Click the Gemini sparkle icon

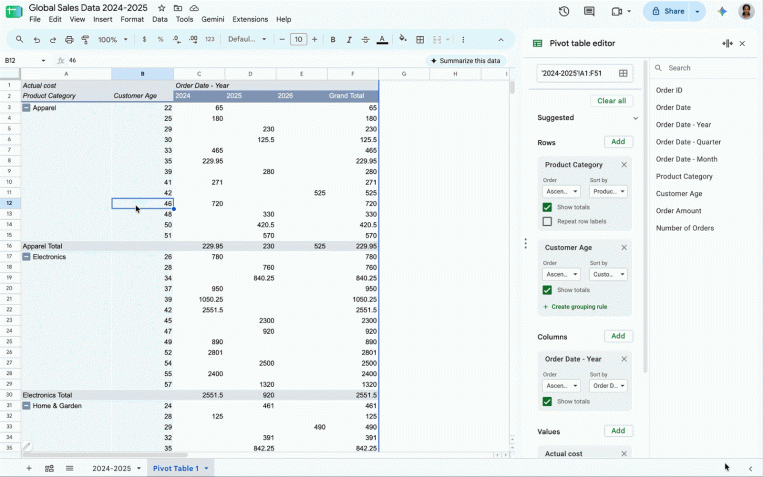[722, 11]
